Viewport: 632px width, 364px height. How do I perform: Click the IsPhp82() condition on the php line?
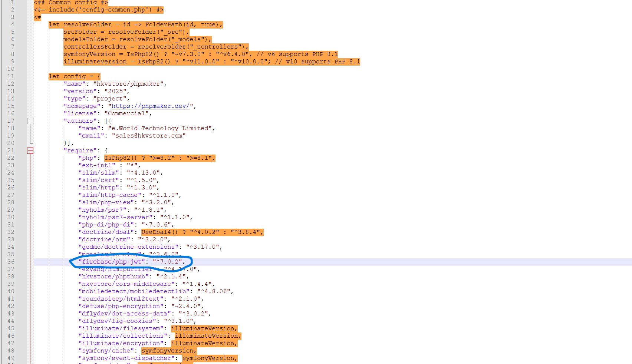[121, 158]
